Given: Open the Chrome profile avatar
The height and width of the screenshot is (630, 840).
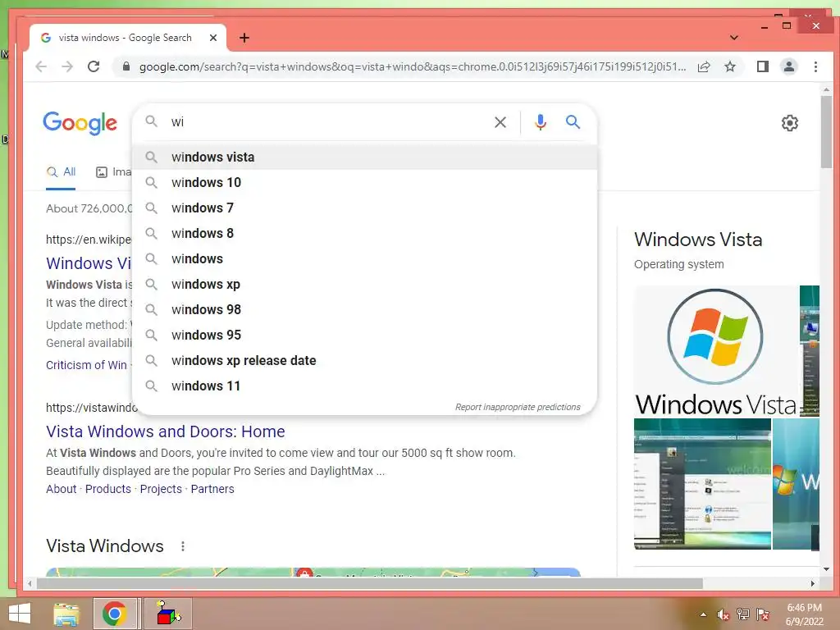Looking at the screenshot, I should click(x=788, y=66).
